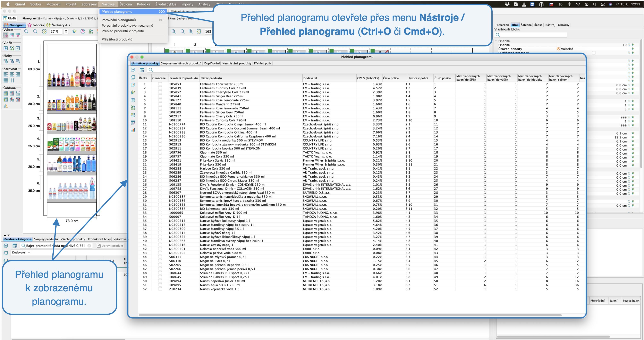This screenshot has width=644, height=340.
Task: Distribute columns with the vertical bars Zarovnat icon
Action: pos(11,80)
